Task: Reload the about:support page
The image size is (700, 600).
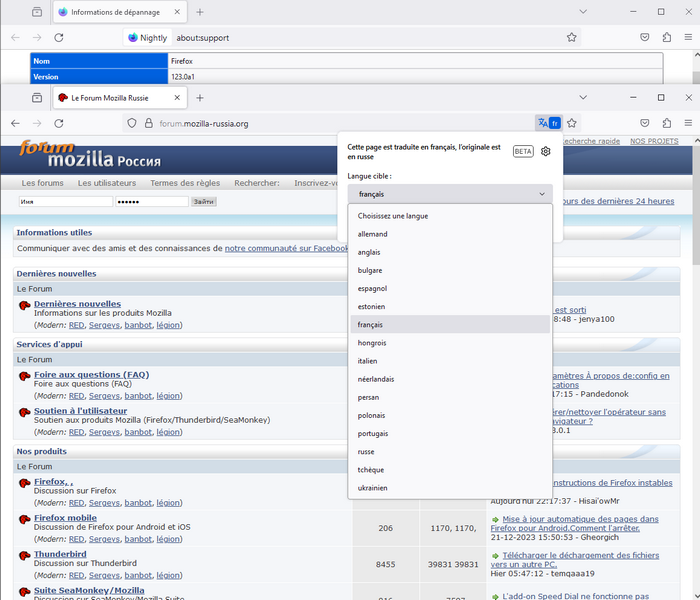Action: click(58, 38)
